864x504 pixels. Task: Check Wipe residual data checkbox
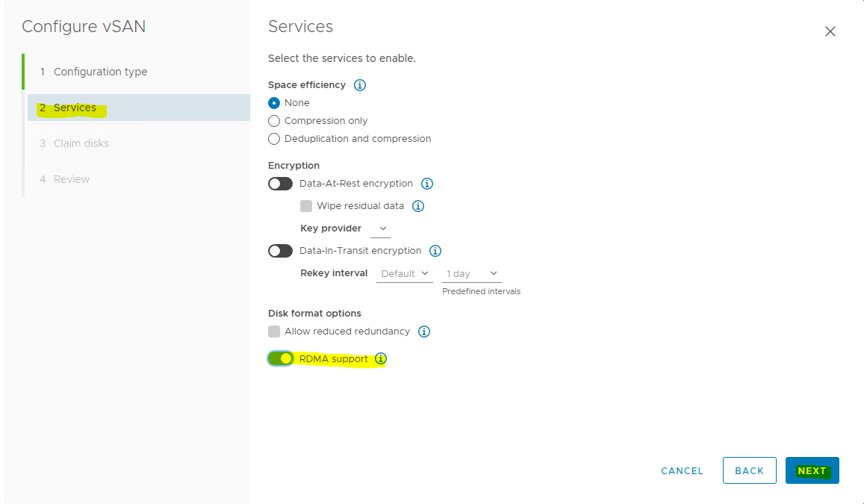pos(306,206)
